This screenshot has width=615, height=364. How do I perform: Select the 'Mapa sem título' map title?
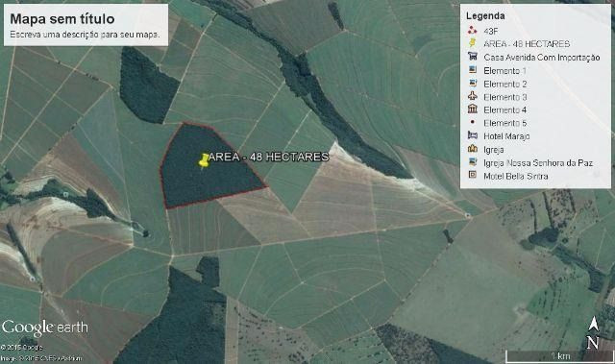(62, 18)
